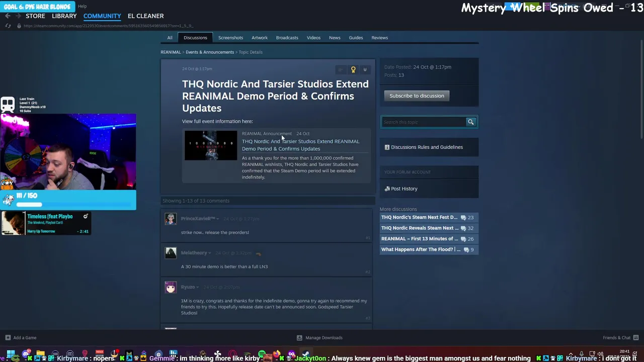Click the flag report icon on topic
Viewport: 644px width, 362px height.
[x=341, y=70]
